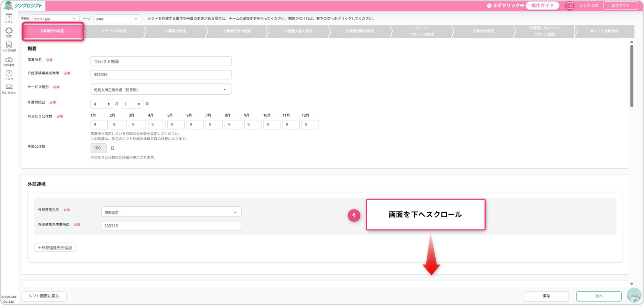Screen dimensions: 644x305
Task: Expand the 事業所 dropdown showing TDテスト施設
Action: click(55, 19)
